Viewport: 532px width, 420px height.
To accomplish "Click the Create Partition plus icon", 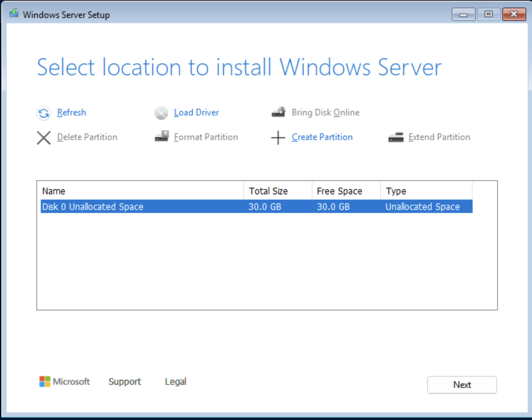I will 278,138.
